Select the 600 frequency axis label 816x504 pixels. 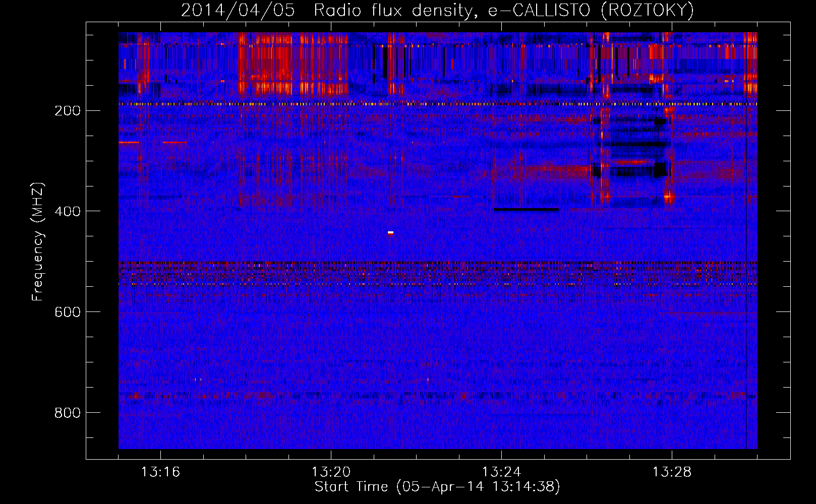(68, 312)
